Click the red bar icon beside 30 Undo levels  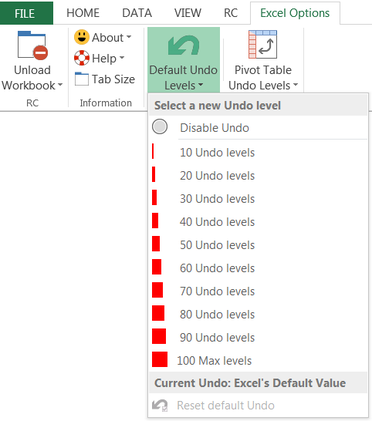(x=154, y=197)
